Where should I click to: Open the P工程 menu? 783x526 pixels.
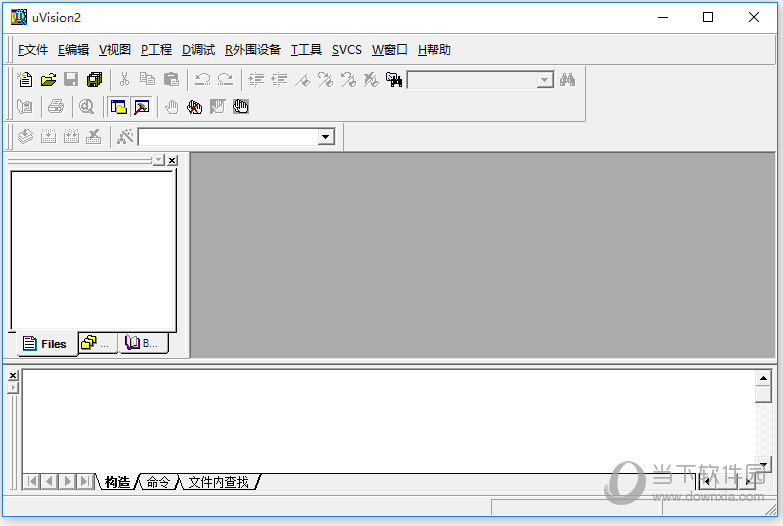pos(156,50)
